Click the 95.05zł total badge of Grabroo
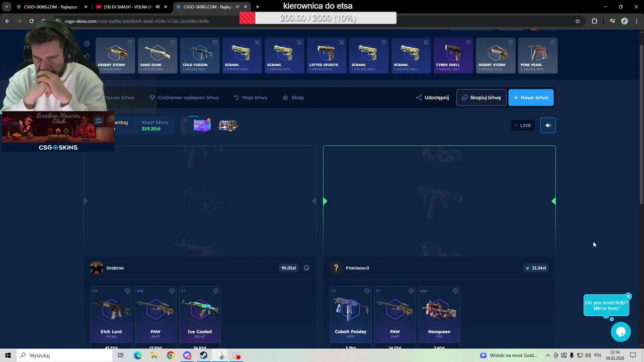The image size is (644, 362). click(x=289, y=268)
